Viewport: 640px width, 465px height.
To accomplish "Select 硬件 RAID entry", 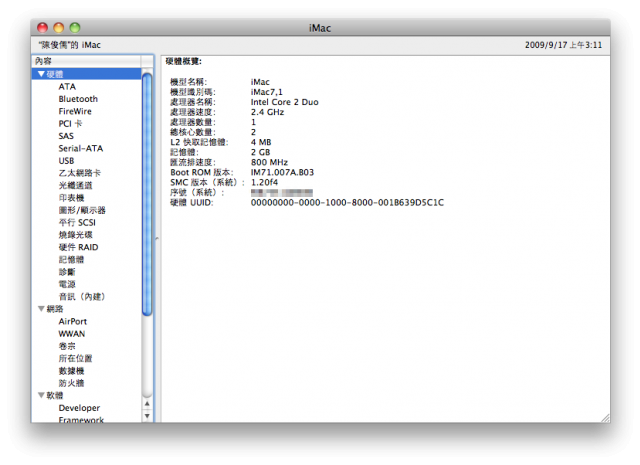I will pyautogui.click(x=78, y=247).
